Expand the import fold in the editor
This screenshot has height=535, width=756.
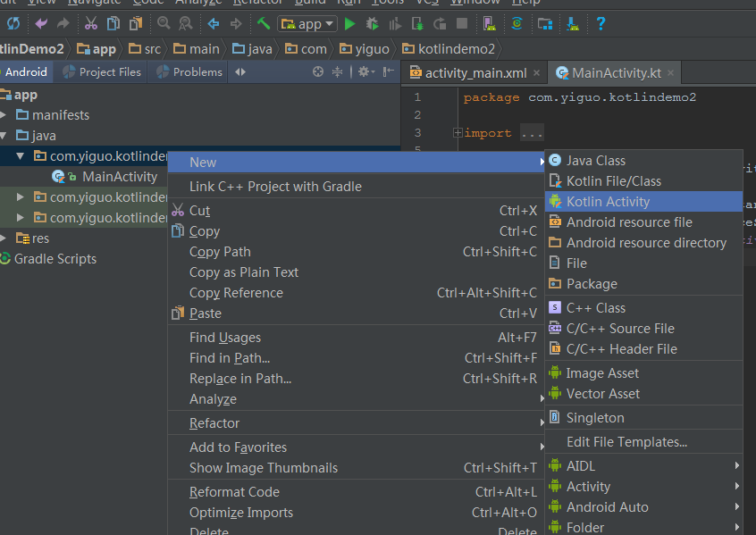click(x=458, y=132)
